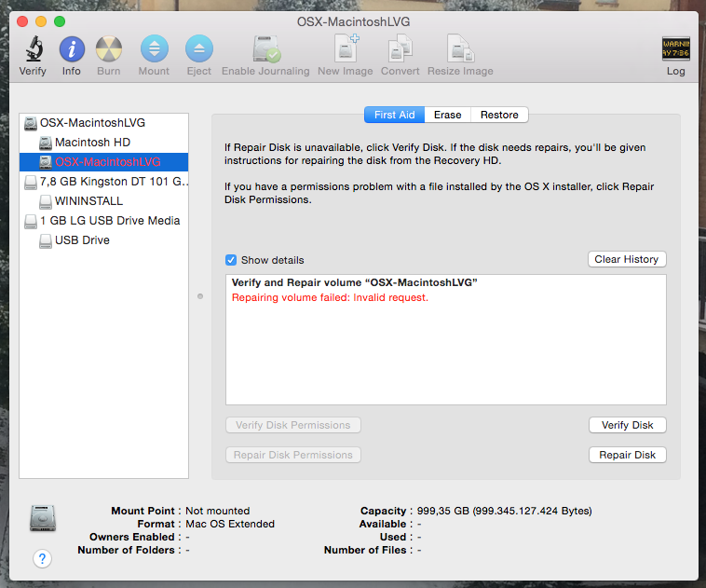Click the Enable Journaling toolbar icon
This screenshot has width=706, height=588.
click(x=266, y=49)
